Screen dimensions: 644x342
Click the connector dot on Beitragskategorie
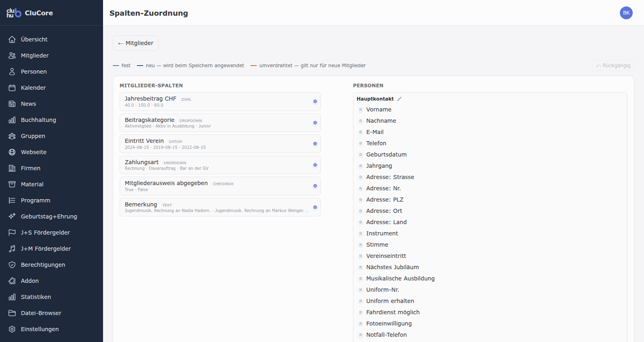(x=315, y=123)
